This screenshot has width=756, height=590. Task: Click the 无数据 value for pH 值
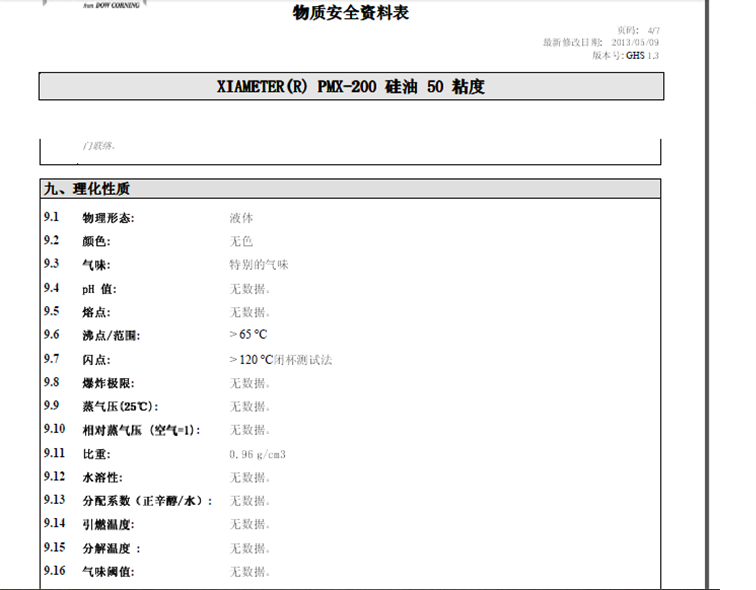coord(250,289)
